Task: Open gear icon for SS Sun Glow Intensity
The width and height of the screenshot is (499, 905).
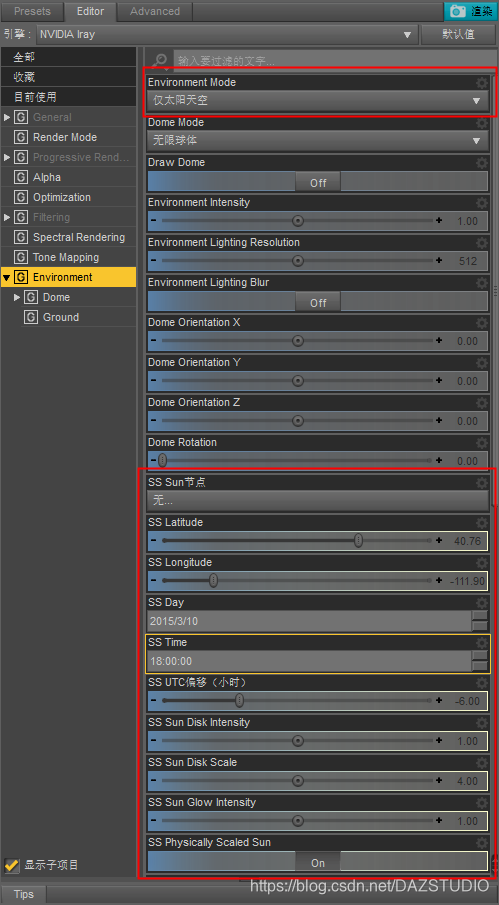Action: tap(482, 803)
